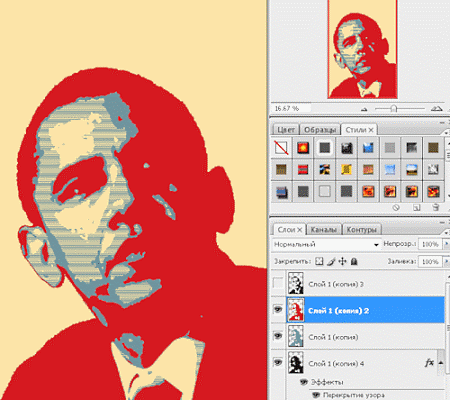The height and width of the screenshot is (400, 450).
Task: Click the Navigator zoom in large mountains icon
Action: [437, 108]
